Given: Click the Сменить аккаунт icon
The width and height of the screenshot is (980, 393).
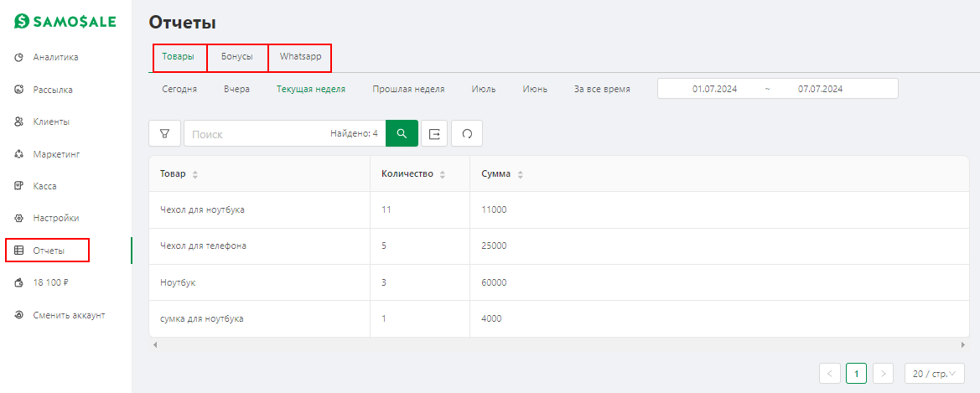Looking at the screenshot, I should point(18,315).
